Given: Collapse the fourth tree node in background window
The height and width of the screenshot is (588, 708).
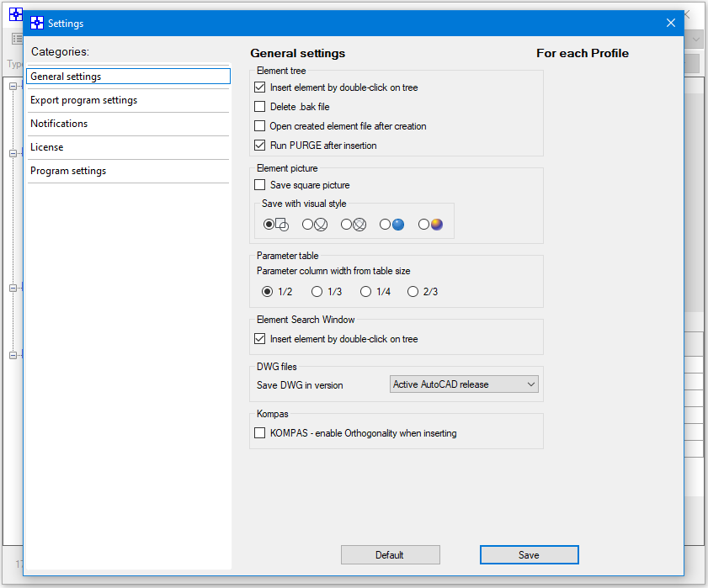Looking at the screenshot, I should click(x=13, y=355).
